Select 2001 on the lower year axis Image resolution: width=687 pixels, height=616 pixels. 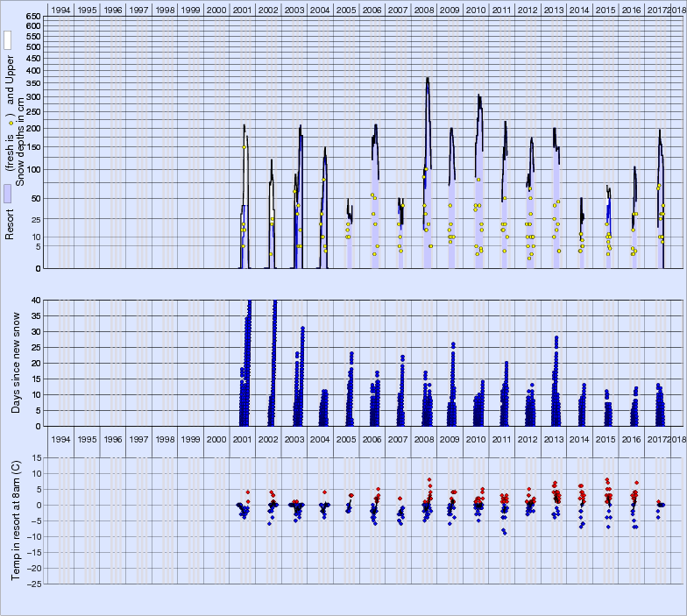pyautogui.click(x=242, y=438)
